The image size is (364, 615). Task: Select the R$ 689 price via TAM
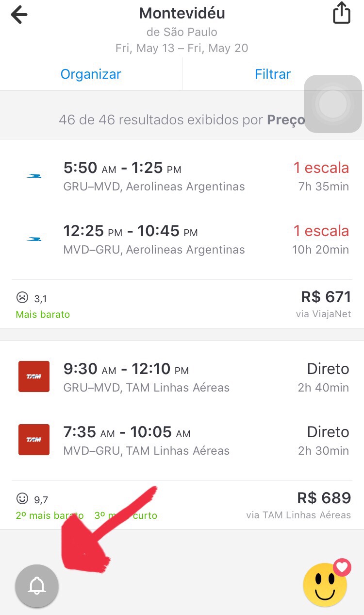coord(323,498)
